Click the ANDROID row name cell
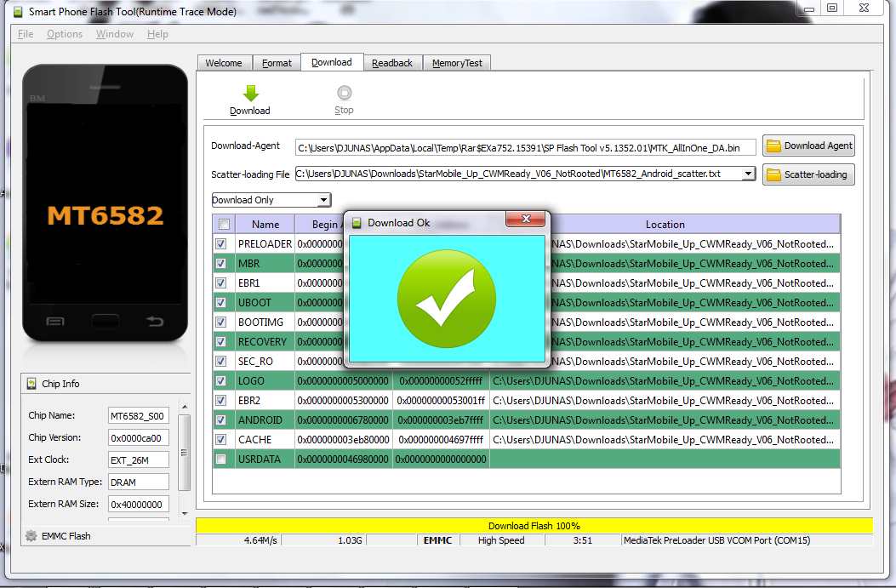 (x=265, y=420)
